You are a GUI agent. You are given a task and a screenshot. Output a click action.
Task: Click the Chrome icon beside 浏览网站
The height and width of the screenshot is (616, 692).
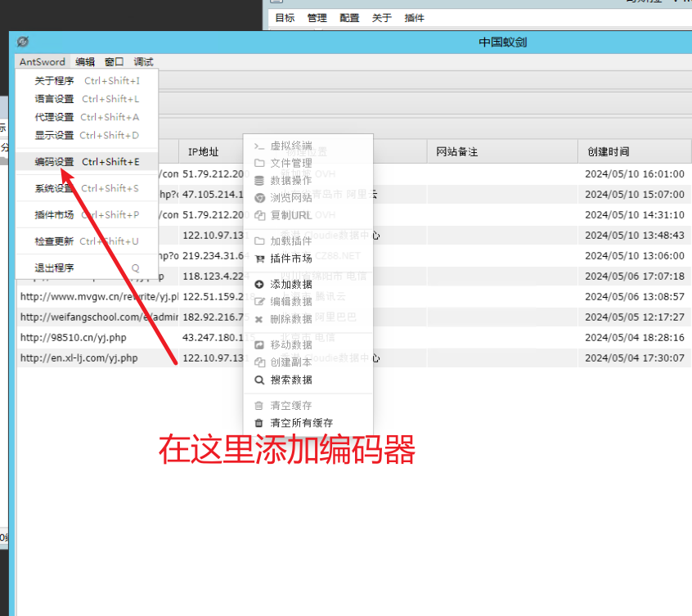coord(259,197)
